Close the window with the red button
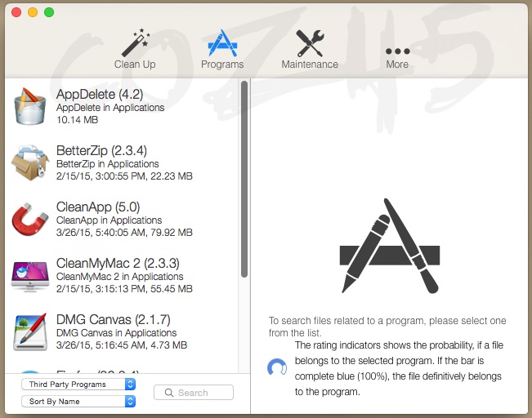 (x=16, y=12)
